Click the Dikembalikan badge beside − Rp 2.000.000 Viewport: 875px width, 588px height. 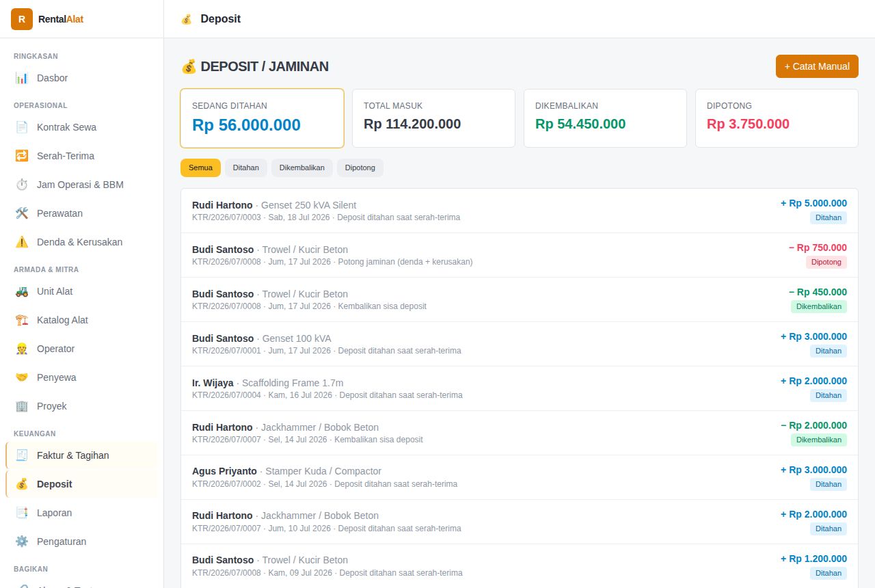(819, 440)
